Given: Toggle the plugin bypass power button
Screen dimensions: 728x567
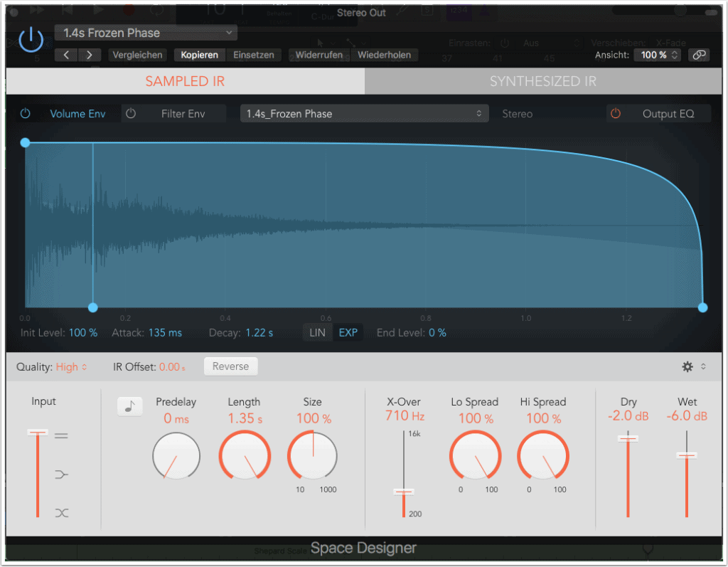Looking at the screenshot, I should [x=31, y=41].
